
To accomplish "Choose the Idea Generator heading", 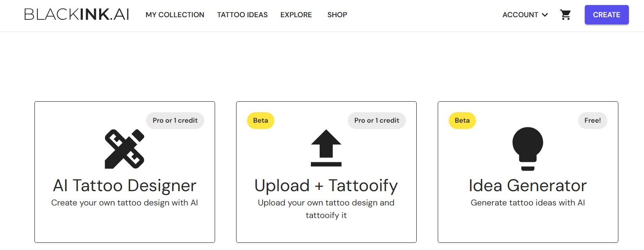I will pyautogui.click(x=528, y=185).
